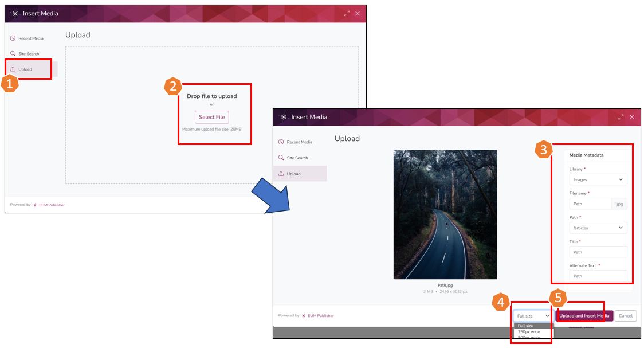This screenshot has height=348, width=644.
Task: Click the Upload heading in second window
Action: pyautogui.click(x=347, y=139)
